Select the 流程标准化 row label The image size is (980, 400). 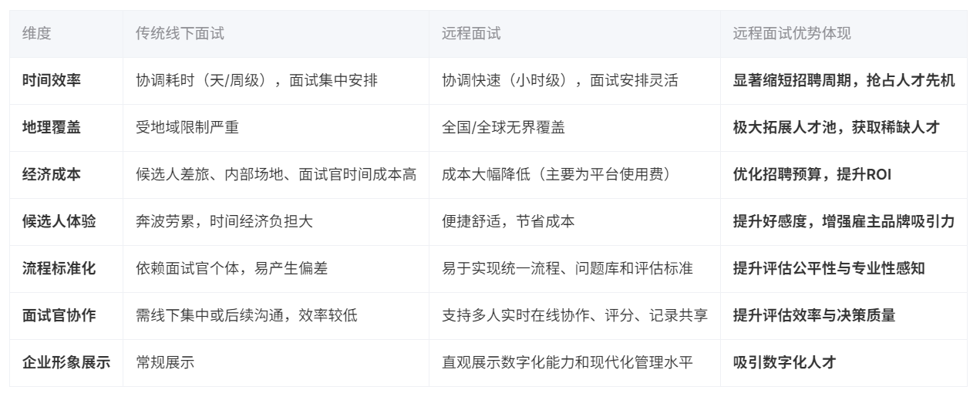coord(59,269)
